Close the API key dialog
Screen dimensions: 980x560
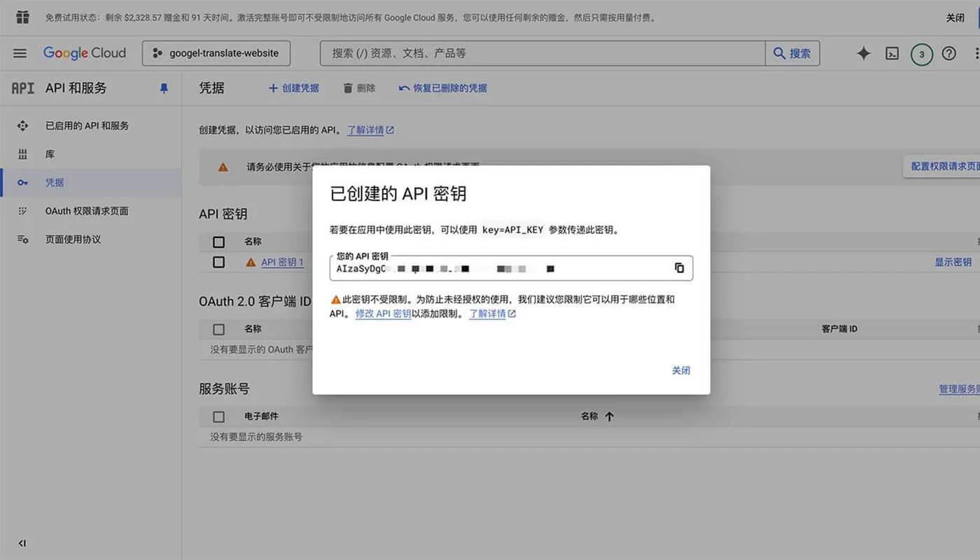tap(680, 370)
